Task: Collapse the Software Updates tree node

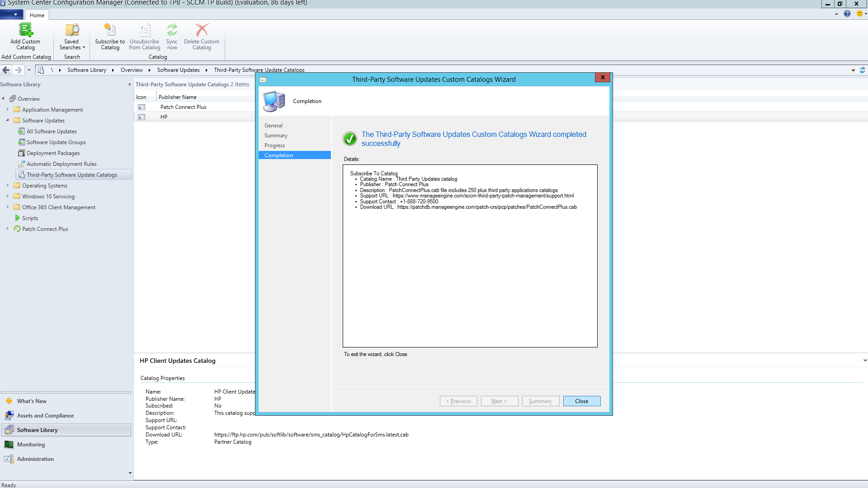Action: click(8, 120)
